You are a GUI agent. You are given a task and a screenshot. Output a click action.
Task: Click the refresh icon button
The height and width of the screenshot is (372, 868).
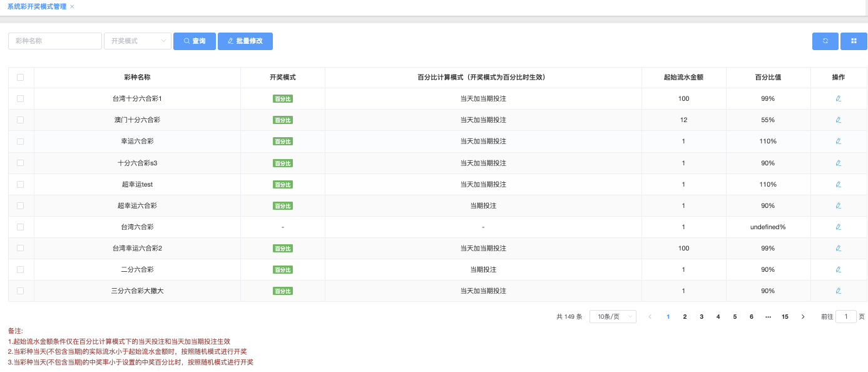825,41
